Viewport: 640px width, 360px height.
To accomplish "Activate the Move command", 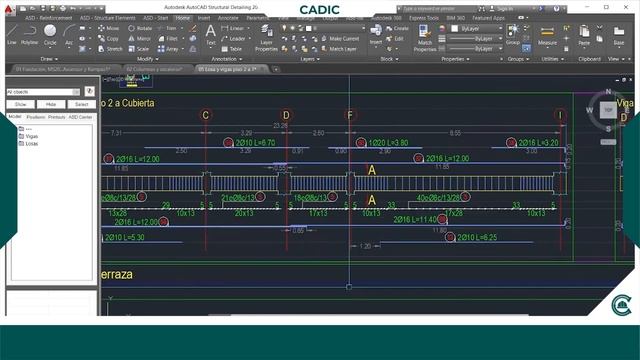I will pos(109,28).
